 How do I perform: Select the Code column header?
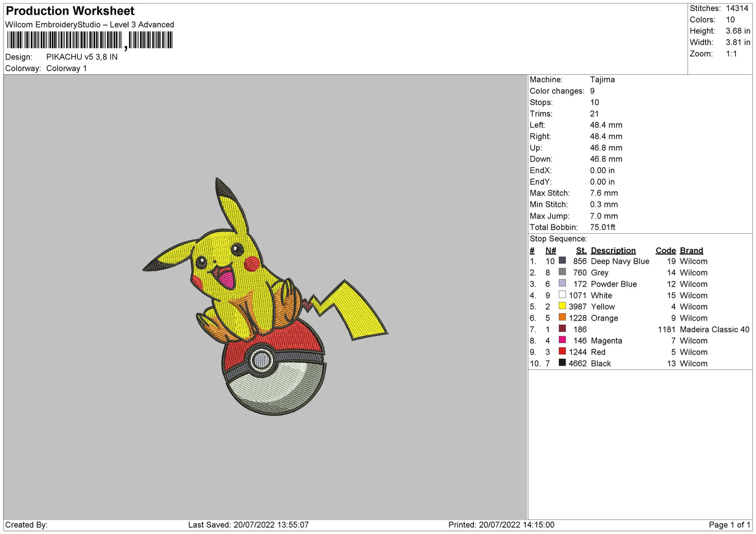click(x=665, y=251)
